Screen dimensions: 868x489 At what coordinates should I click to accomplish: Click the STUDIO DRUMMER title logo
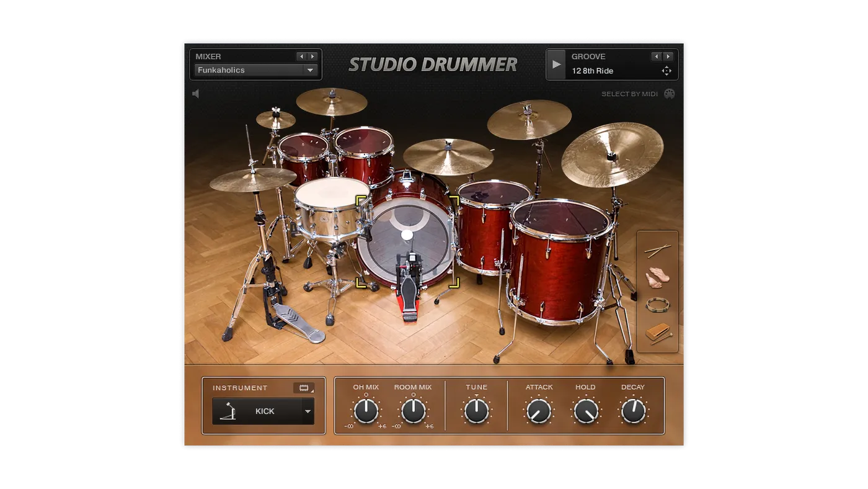(x=433, y=65)
